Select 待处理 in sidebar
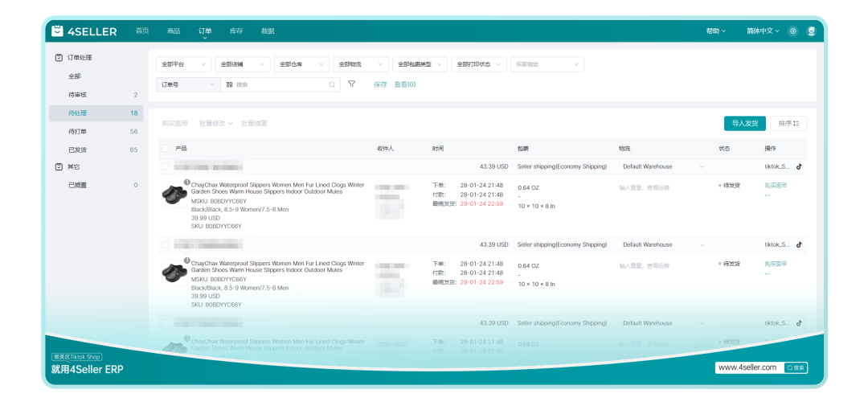Screen dimensions: 868x406 [96, 113]
